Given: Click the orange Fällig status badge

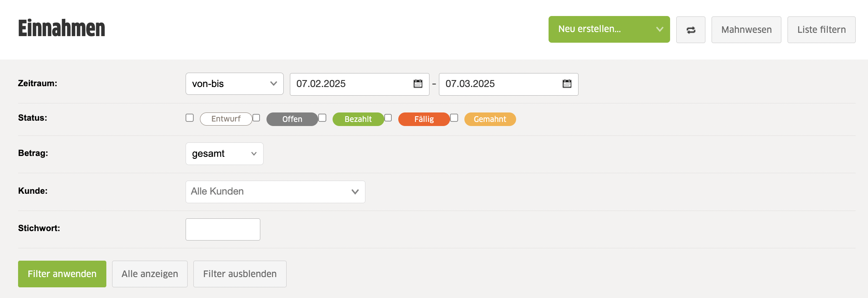Looking at the screenshot, I should 424,119.
